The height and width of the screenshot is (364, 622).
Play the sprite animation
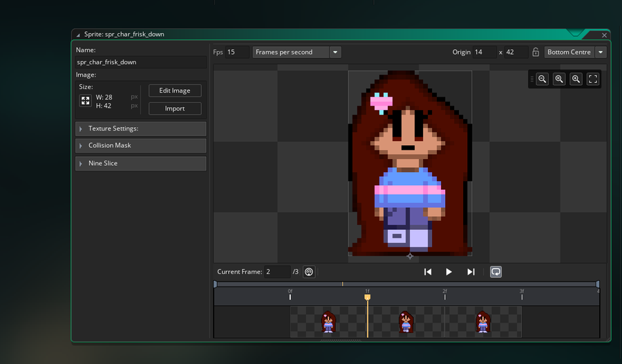click(x=449, y=272)
